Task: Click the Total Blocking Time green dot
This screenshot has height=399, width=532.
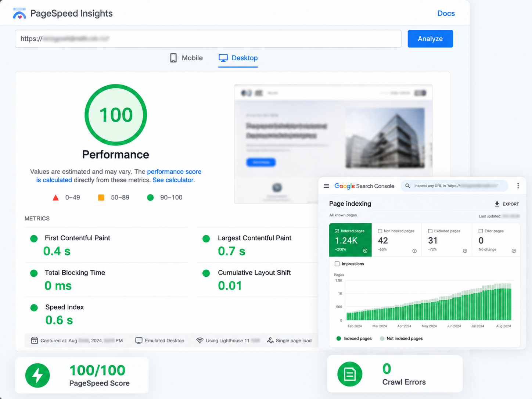Action: pyautogui.click(x=34, y=273)
